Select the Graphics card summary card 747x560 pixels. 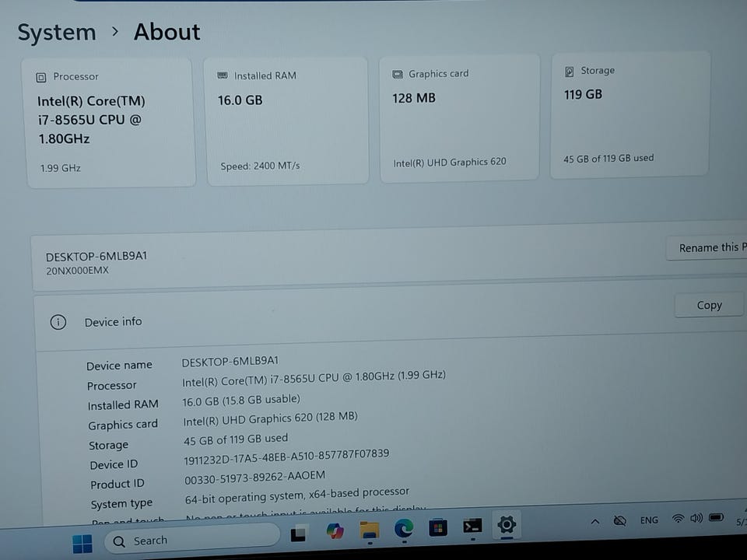tap(460, 117)
